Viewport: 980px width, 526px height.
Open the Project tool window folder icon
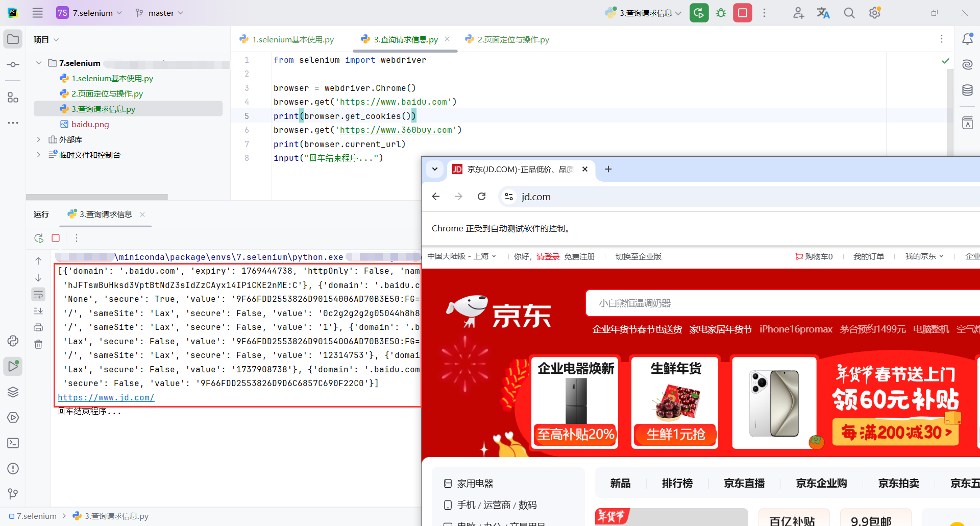pyautogui.click(x=13, y=39)
